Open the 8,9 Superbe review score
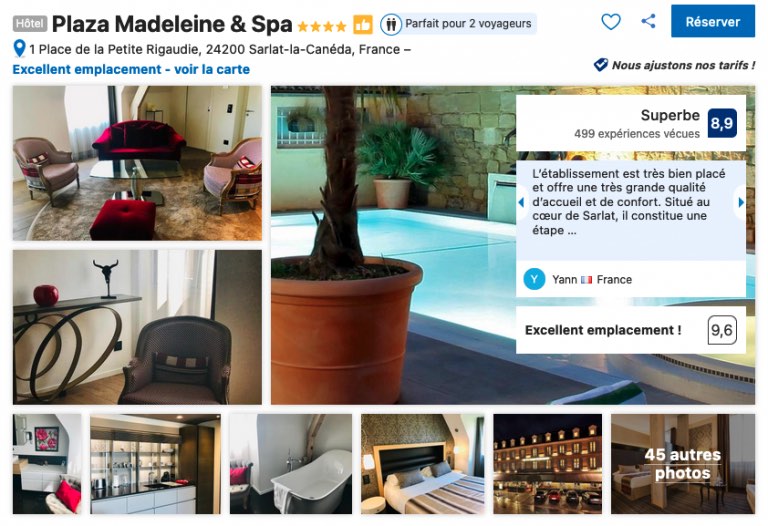The width and height of the screenshot is (768, 526). pos(722,123)
